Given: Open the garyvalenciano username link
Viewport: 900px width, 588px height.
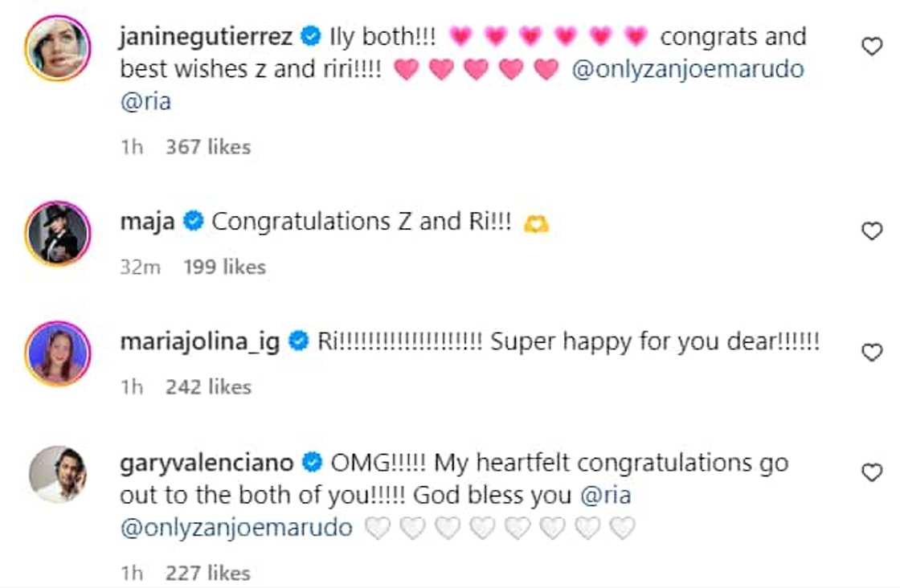Looking at the screenshot, I should click(x=206, y=463).
